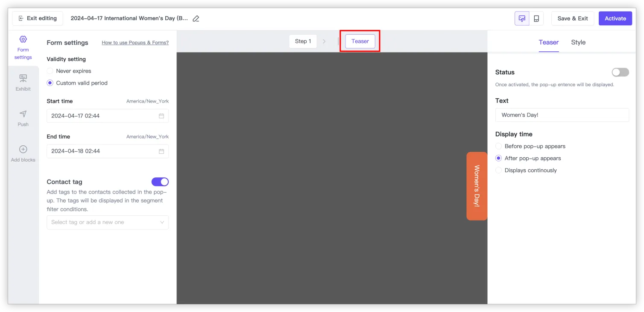This screenshot has height=312, width=644.
Task: Disable the Contact tag toggle
Action: tap(160, 182)
